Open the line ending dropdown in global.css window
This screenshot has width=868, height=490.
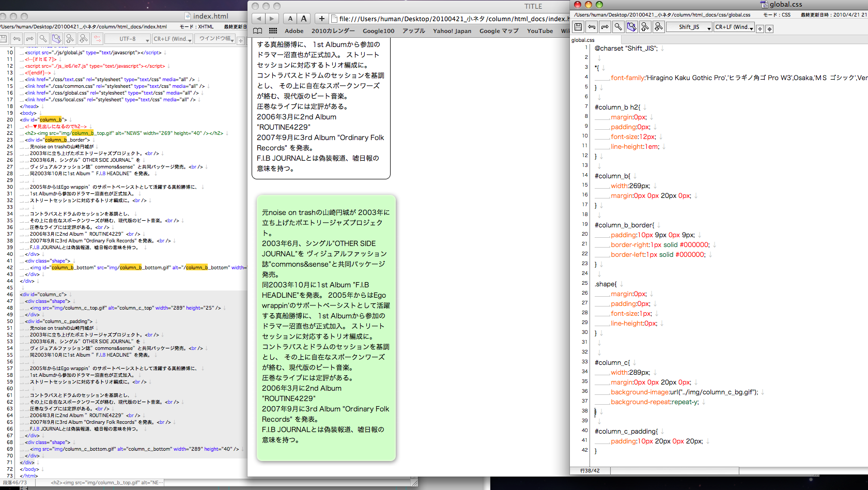coord(734,27)
